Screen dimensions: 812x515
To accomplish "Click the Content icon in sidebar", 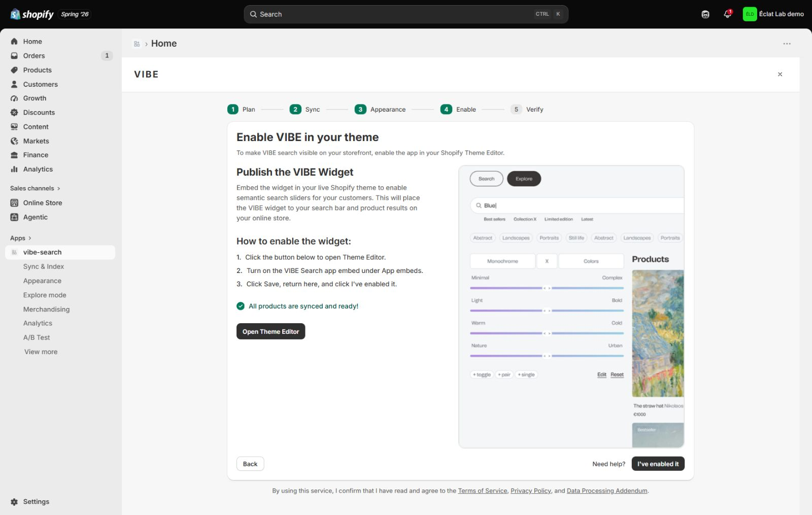I will point(14,127).
